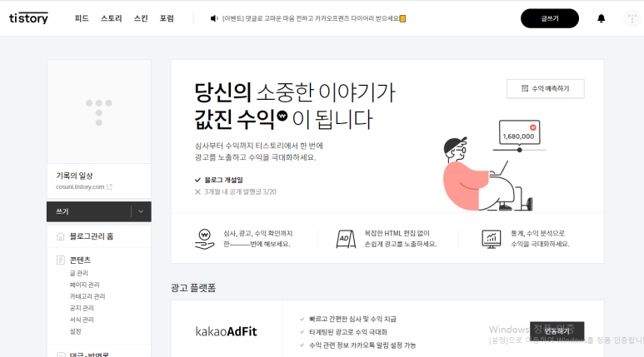Go to 블로그관리 홈
The height and width of the screenshot is (357, 644).
(x=91, y=236)
